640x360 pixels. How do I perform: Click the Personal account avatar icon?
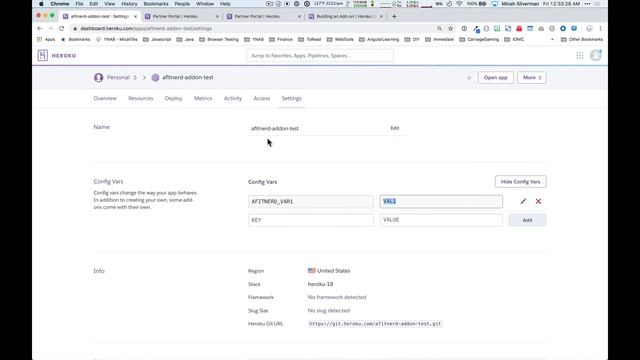tap(98, 78)
